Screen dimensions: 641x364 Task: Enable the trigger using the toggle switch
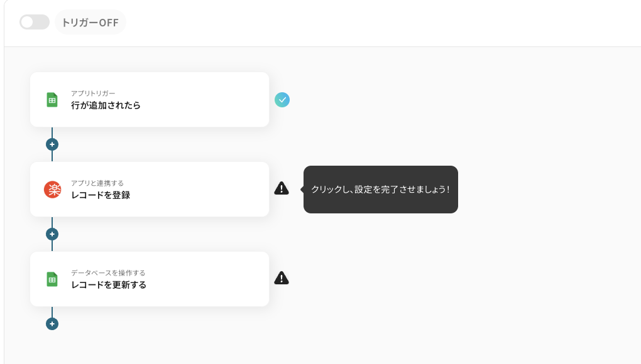coord(35,22)
